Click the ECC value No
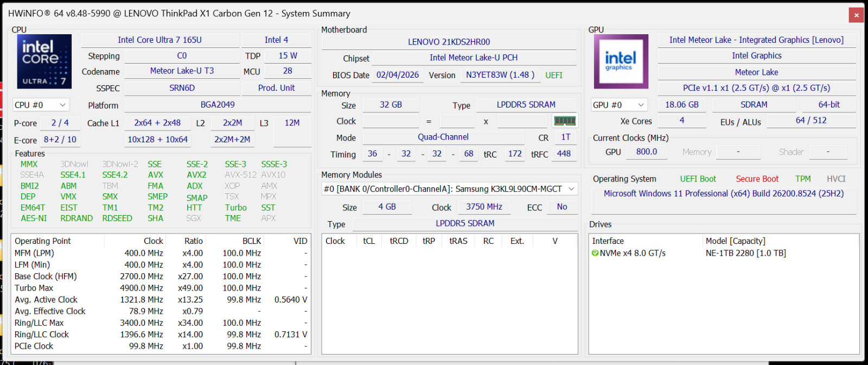The image size is (868, 365). (562, 207)
